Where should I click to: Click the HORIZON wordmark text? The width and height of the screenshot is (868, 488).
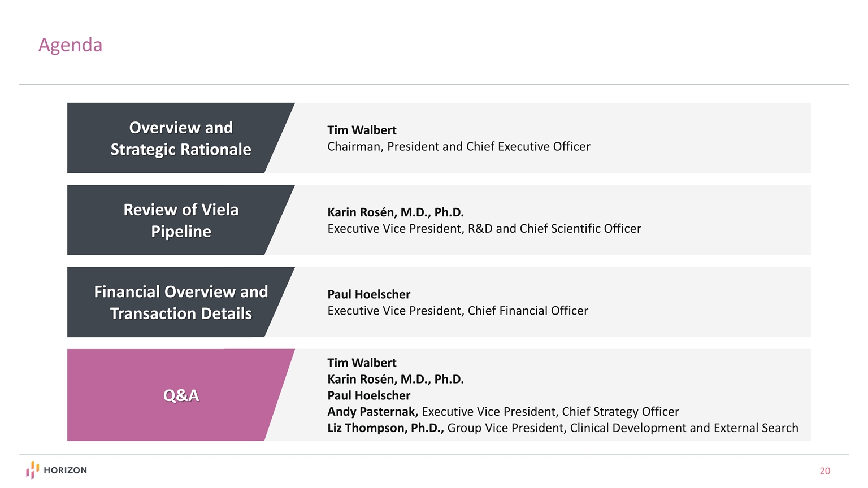65,470
